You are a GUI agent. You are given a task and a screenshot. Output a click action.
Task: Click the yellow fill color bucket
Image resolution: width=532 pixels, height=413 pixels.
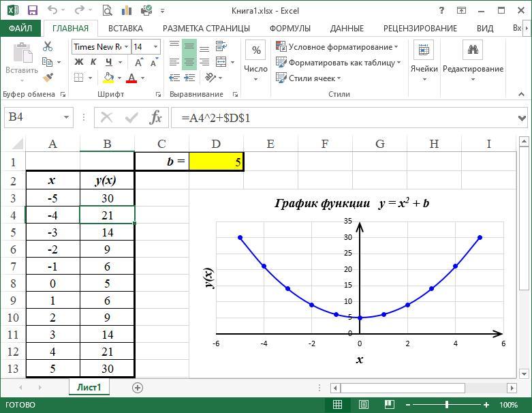pyautogui.click(x=108, y=78)
